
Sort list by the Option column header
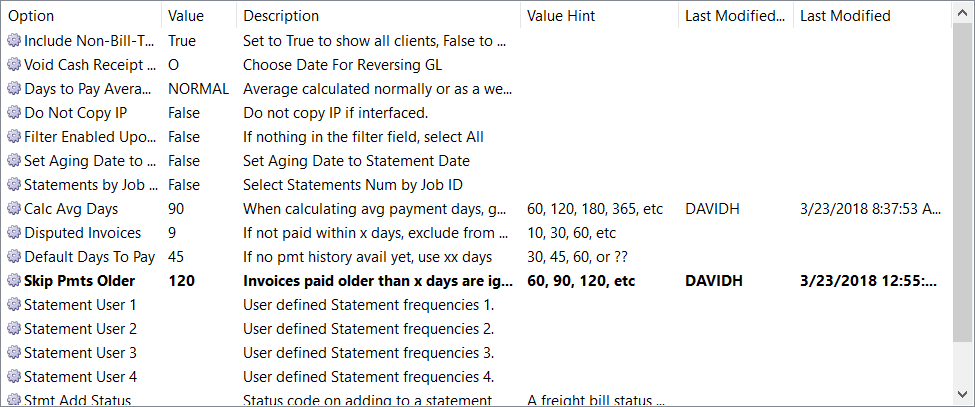point(80,16)
